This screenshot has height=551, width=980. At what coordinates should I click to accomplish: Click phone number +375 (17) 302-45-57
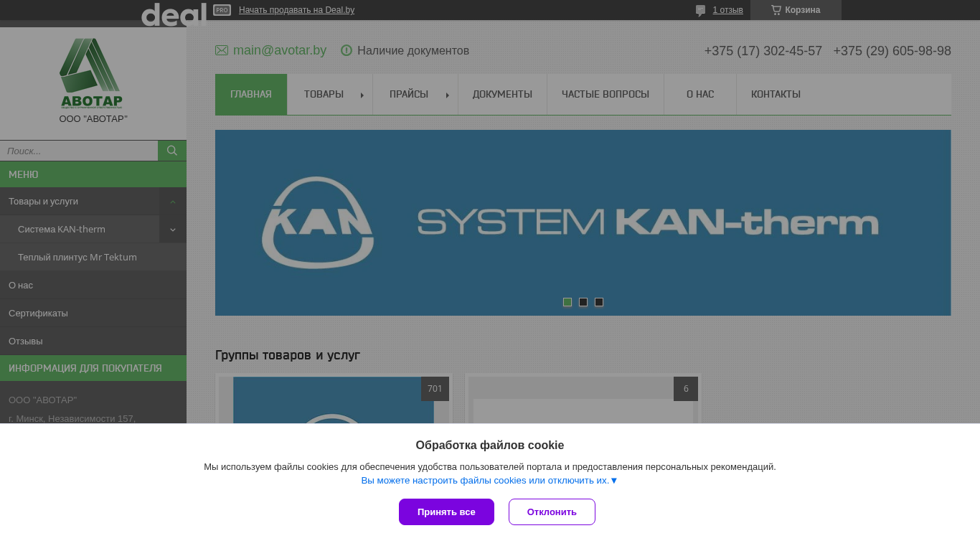coord(763,51)
